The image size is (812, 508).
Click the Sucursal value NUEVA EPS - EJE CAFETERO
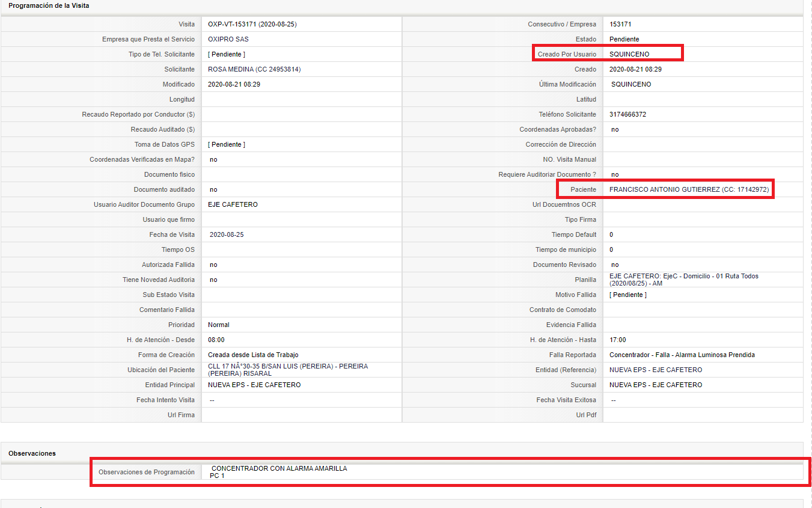click(x=656, y=385)
